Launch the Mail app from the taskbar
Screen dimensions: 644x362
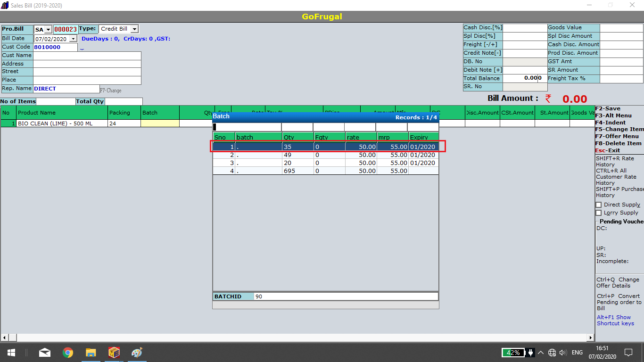[x=45, y=353]
